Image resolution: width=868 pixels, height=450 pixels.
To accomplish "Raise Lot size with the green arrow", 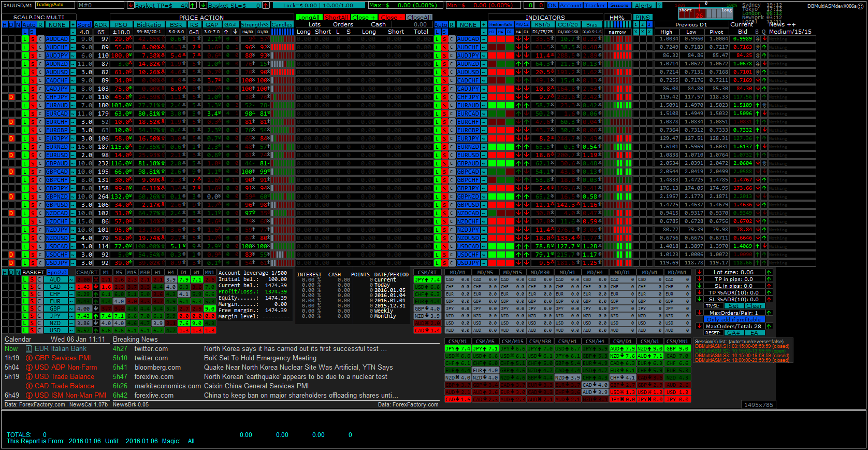I will (769, 272).
